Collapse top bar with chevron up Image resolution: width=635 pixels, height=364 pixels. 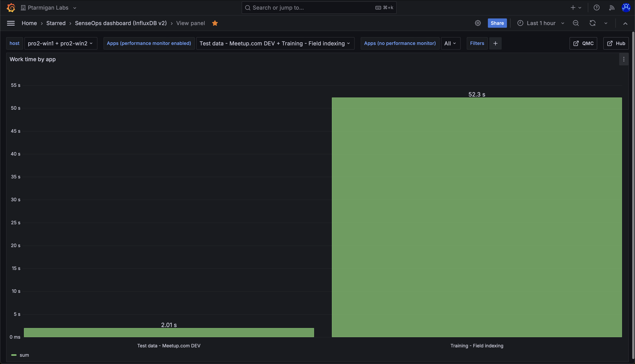[625, 23]
